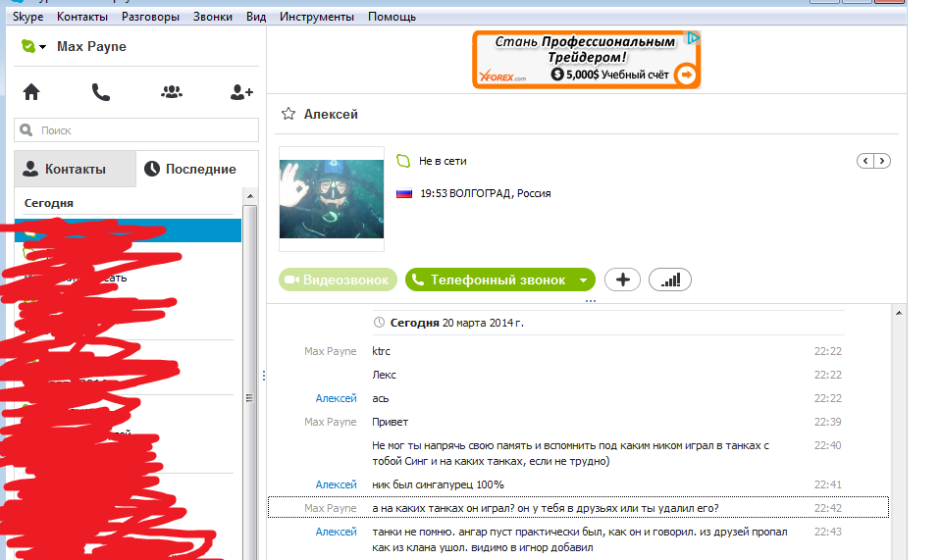Click Алексей's diver profile picture
942x560 pixels.
pyautogui.click(x=332, y=193)
